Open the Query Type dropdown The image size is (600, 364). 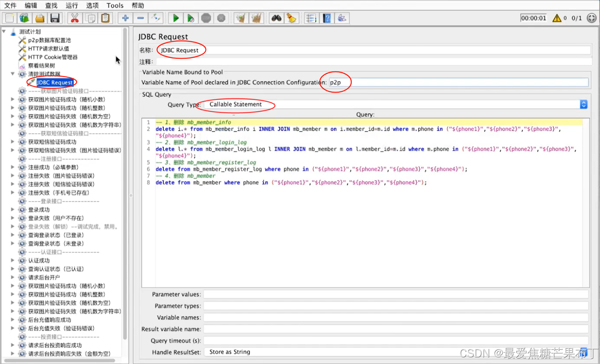(395, 104)
